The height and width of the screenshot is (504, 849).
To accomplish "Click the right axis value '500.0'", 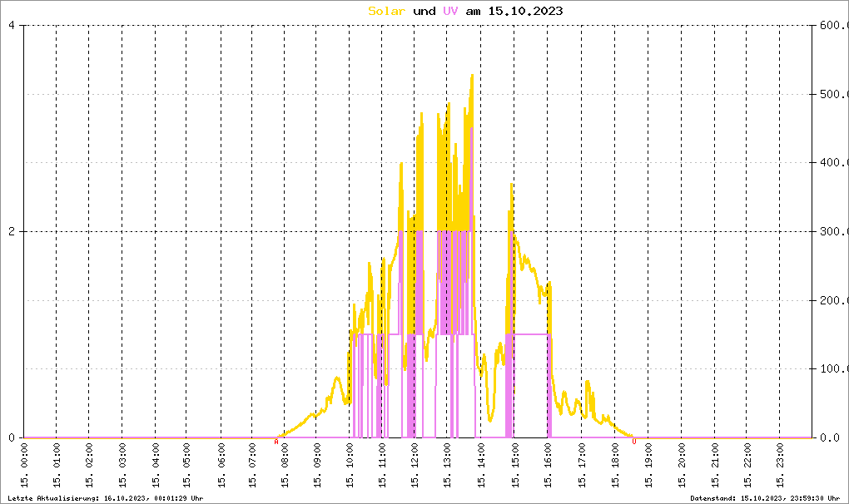I will (x=832, y=94).
